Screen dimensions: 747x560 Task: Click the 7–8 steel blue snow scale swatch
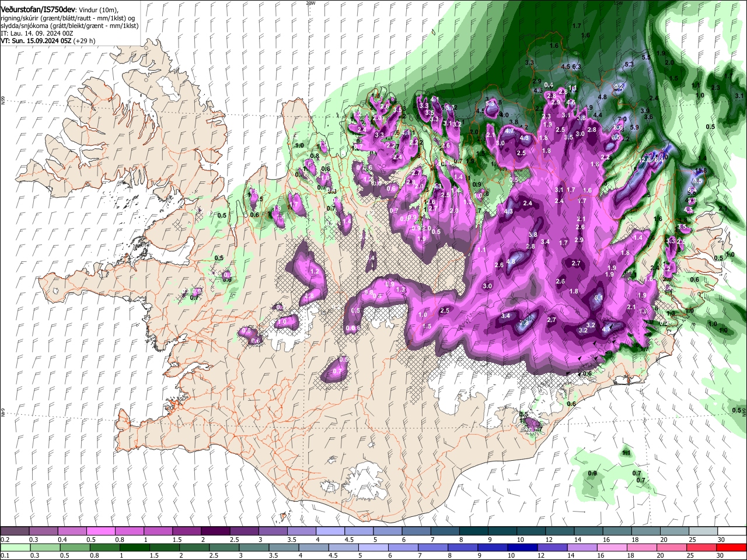point(444,531)
